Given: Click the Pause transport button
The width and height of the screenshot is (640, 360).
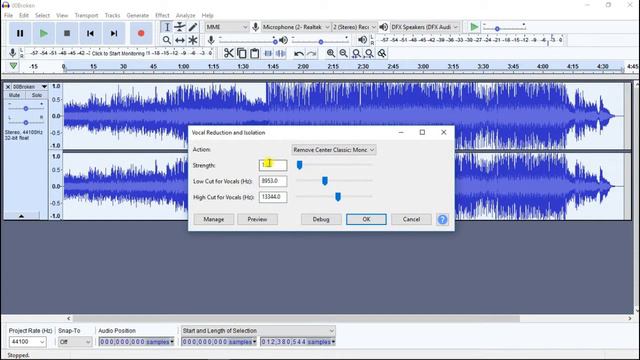Looking at the screenshot, I should 20,33.
